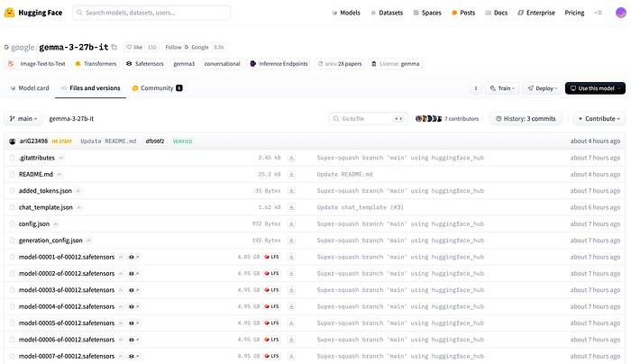Download the README.md file
631x364 pixels.
click(291, 174)
